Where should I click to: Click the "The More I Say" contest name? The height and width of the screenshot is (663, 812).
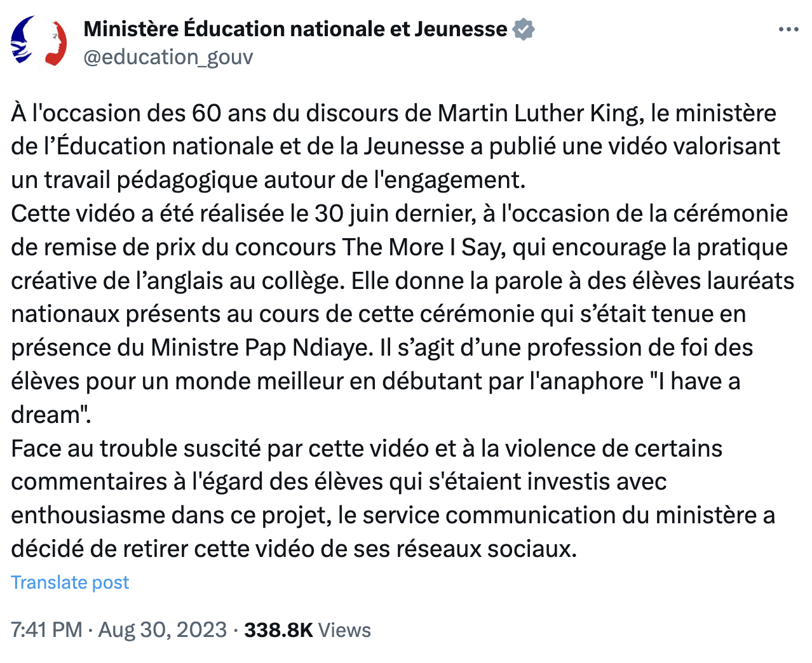click(424, 247)
